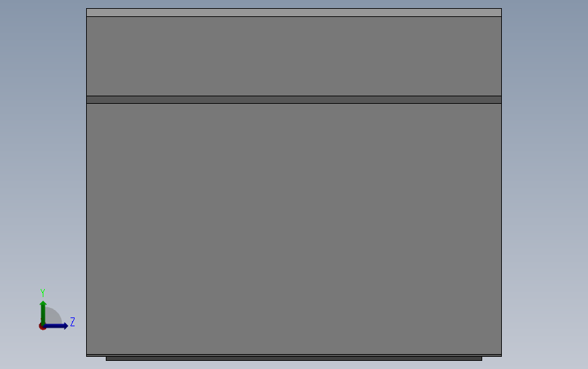Pick the thin lip strip above base plate
This screenshot has width=588, height=369.
coord(294,355)
